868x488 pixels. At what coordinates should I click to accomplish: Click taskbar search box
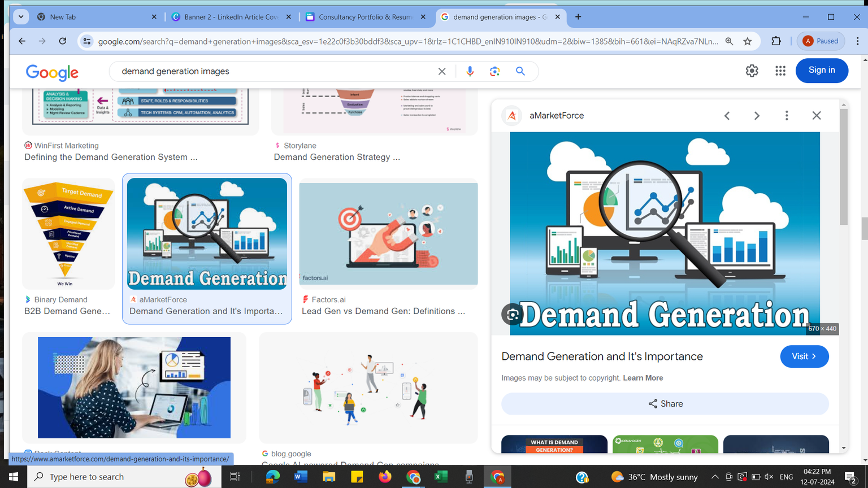pos(123,477)
